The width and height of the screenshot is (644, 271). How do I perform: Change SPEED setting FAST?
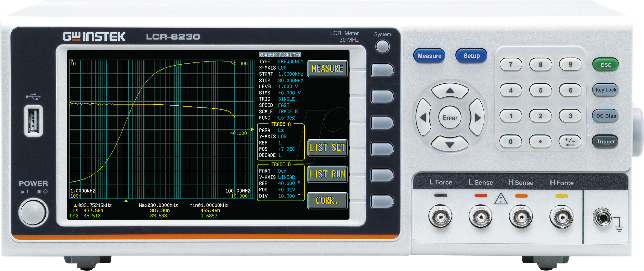pyautogui.click(x=284, y=105)
